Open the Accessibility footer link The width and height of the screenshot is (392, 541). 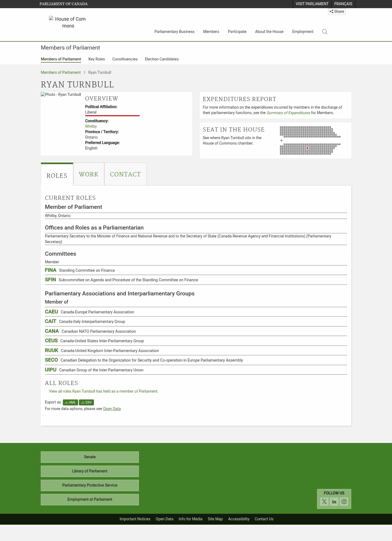click(x=239, y=519)
